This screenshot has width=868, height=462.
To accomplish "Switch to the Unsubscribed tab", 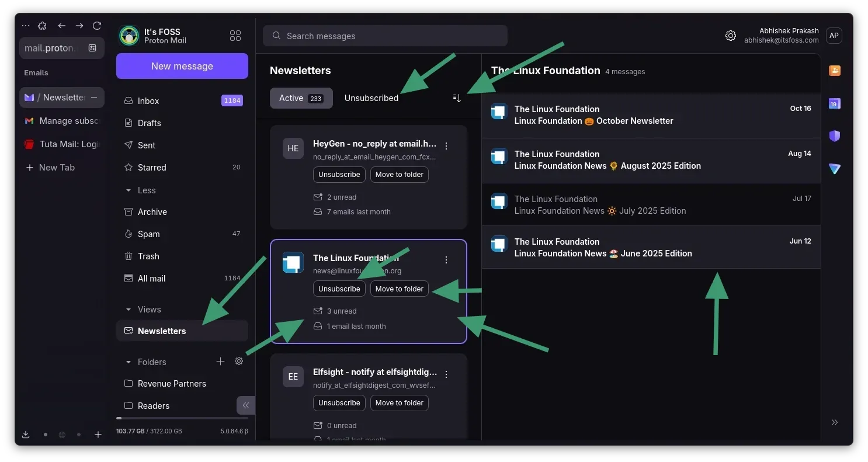I will pyautogui.click(x=371, y=98).
